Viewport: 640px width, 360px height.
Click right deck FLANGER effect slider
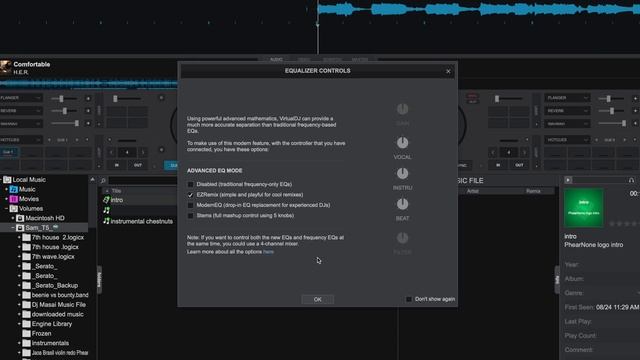pyautogui.click(x=612, y=98)
